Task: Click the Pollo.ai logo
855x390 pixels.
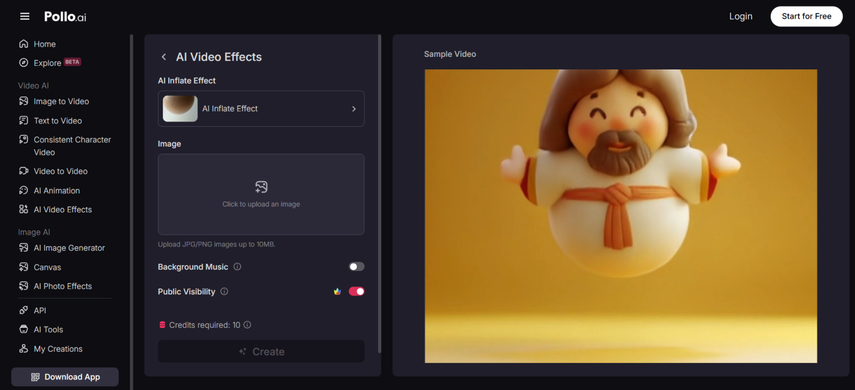Action: (65, 17)
